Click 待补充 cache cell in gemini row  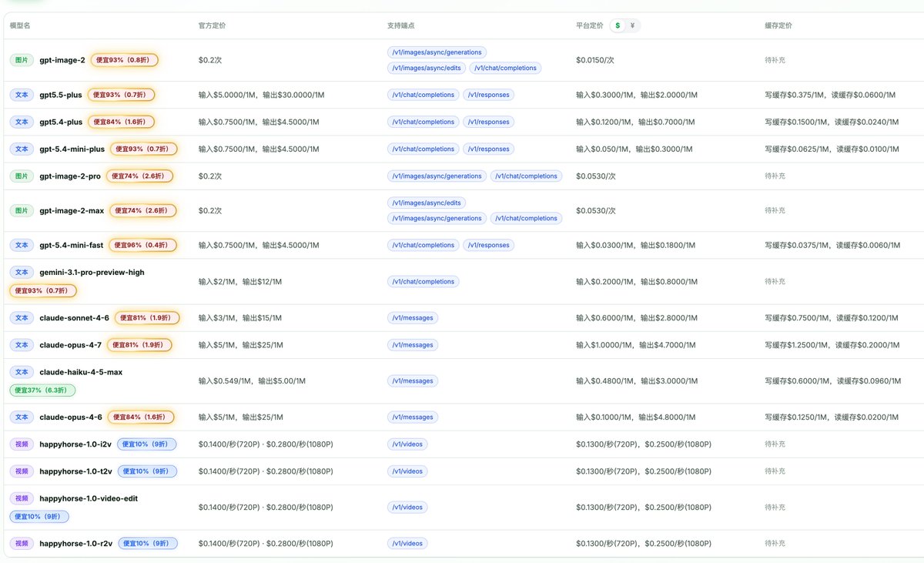coord(775,282)
